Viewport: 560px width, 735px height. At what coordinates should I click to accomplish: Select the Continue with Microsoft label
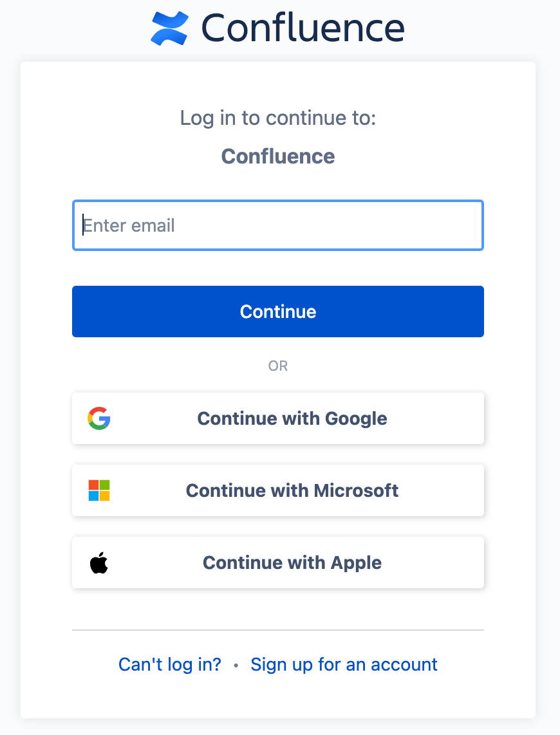click(x=292, y=490)
